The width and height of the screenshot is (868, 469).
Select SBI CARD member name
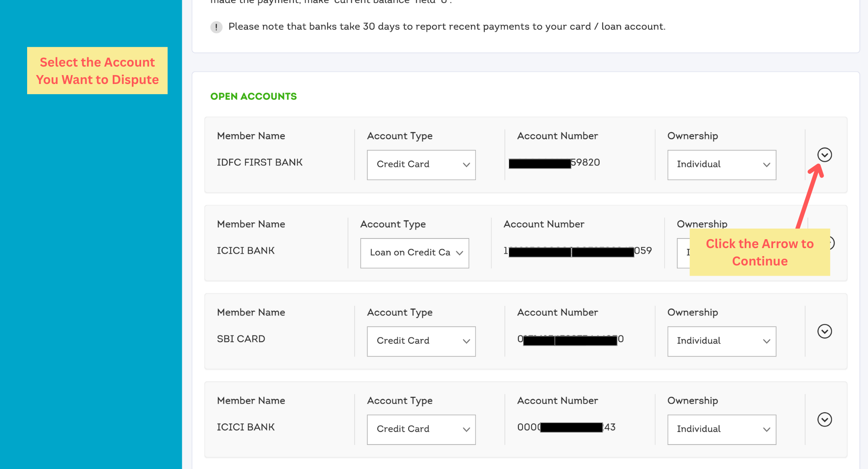[x=241, y=339]
